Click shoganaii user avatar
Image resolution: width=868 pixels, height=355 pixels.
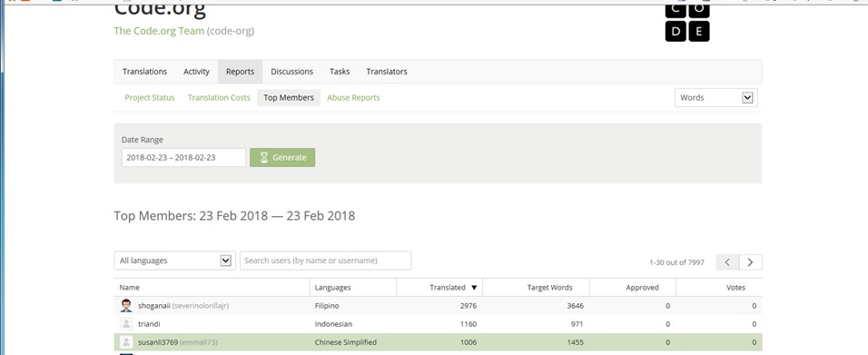point(126,306)
